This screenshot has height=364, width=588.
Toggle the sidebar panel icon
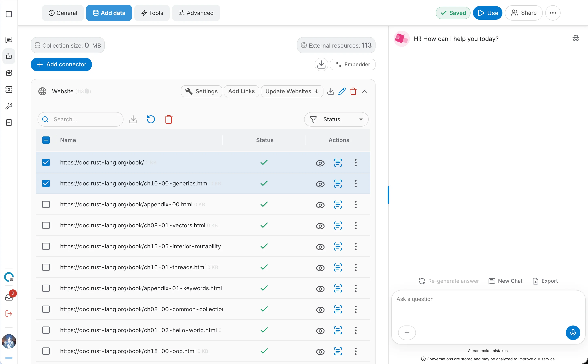[x=9, y=14]
